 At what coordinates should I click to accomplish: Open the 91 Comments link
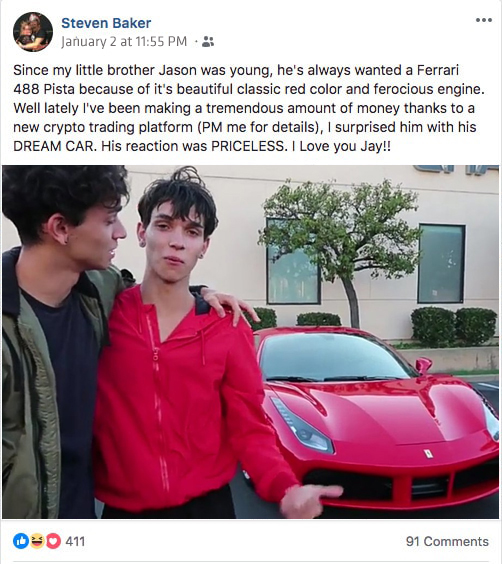pyautogui.click(x=447, y=541)
